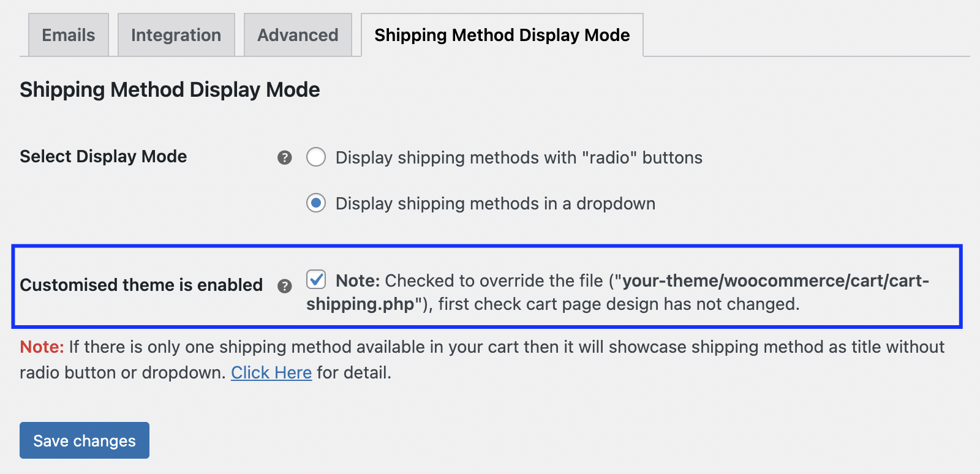Click the red Note: warning text
980x474 pixels.
click(42, 347)
